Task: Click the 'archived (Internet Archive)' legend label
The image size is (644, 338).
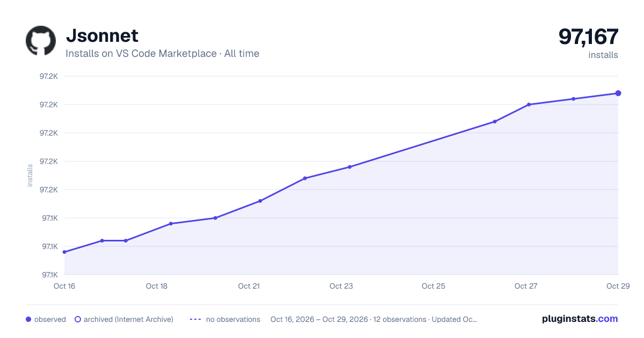Action: [x=128, y=319]
